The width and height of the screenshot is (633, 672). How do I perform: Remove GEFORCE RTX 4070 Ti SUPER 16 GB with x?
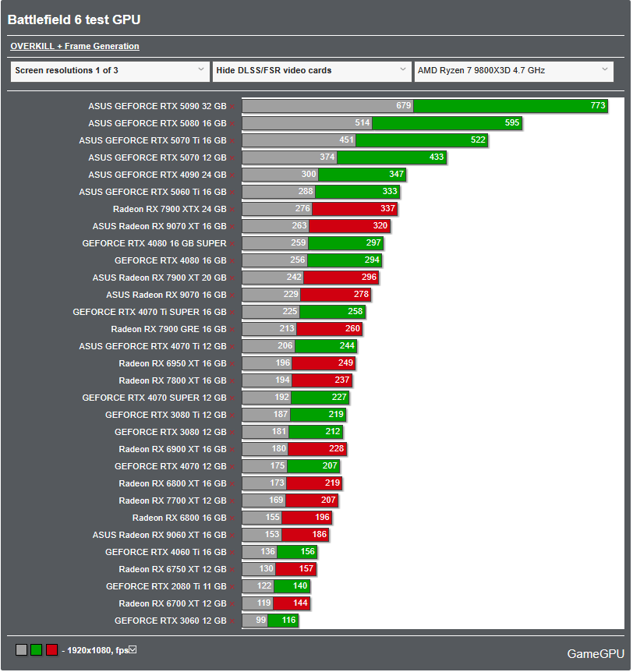tap(232, 313)
